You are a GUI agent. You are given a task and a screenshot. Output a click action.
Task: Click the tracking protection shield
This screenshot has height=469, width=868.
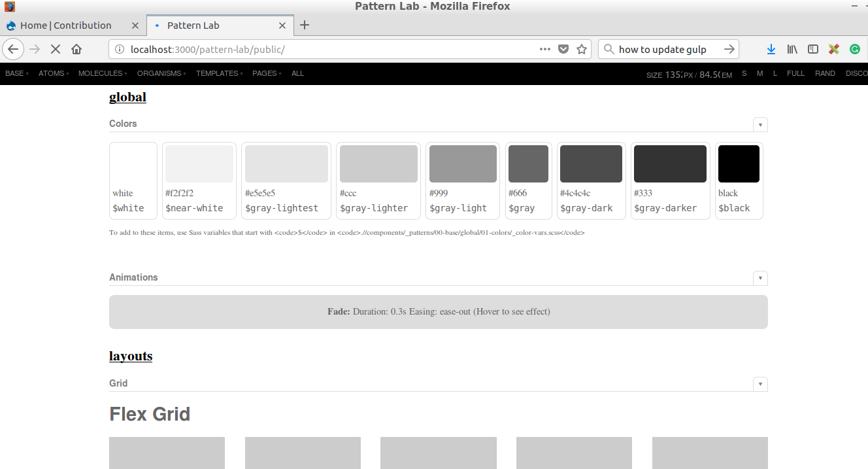pyautogui.click(x=563, y=49)
